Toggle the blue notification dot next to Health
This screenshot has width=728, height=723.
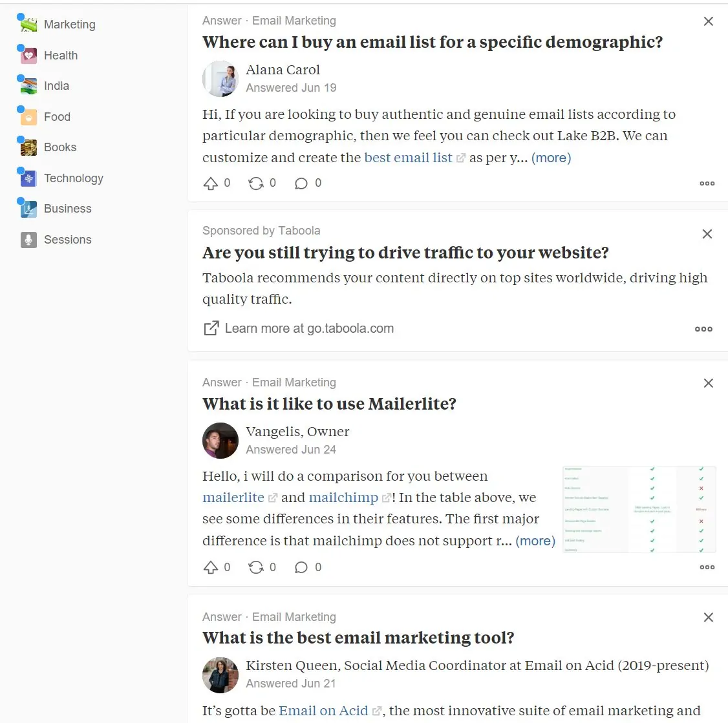20,47
